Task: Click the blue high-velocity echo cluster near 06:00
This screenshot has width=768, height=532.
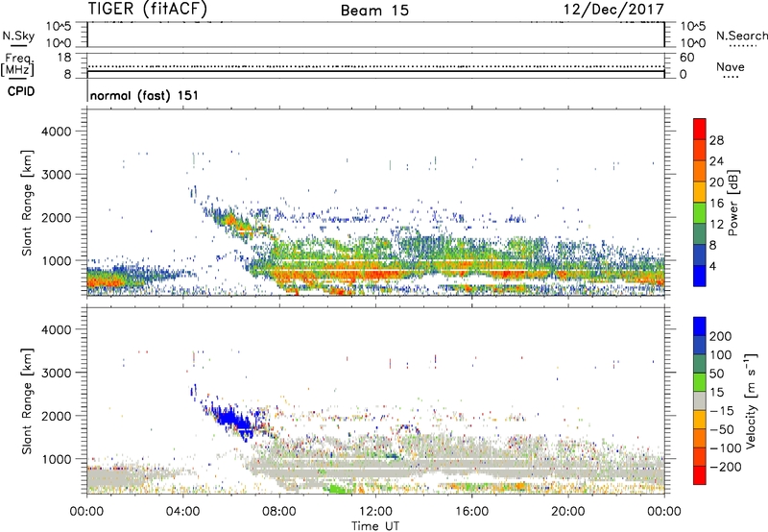Action: [233, 420]
